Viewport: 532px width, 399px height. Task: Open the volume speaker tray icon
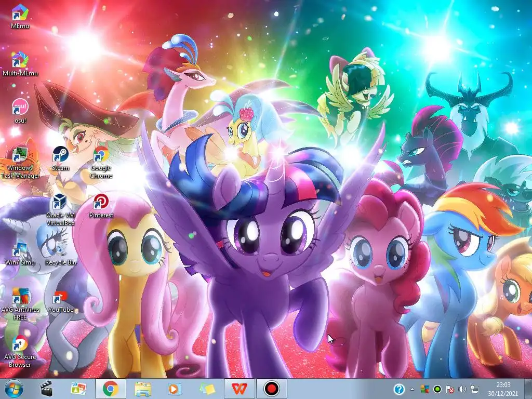click(462, 389)
